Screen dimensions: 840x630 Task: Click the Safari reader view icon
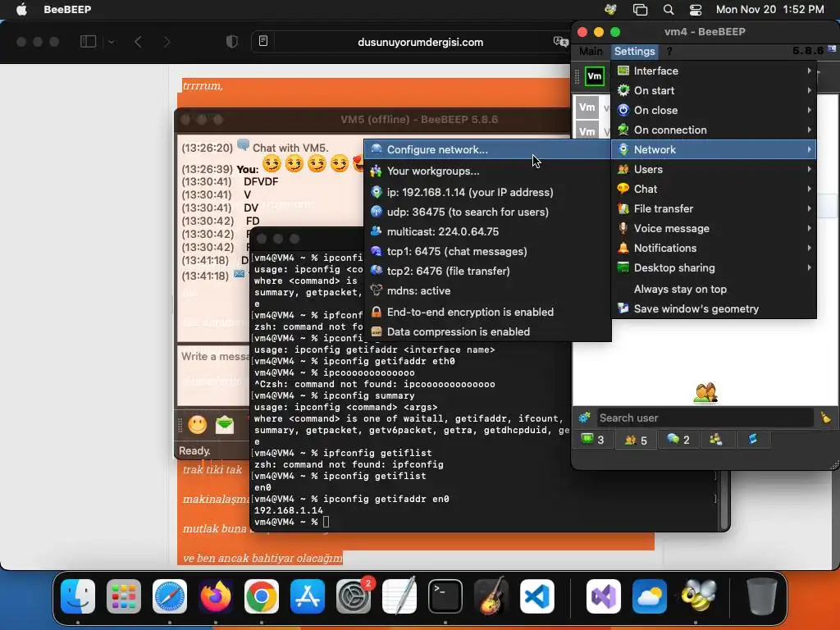tap(263, 41)
